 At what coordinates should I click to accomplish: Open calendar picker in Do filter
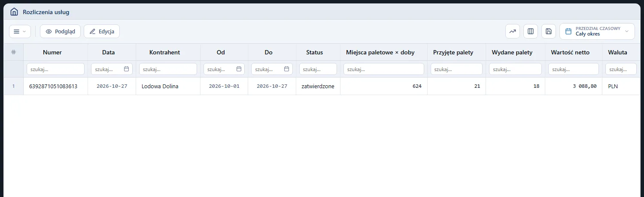286,69
